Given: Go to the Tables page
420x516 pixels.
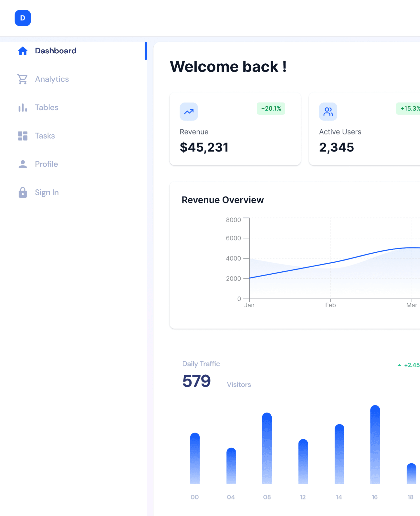Looking at the screenshot, I should tap(47, 107).
